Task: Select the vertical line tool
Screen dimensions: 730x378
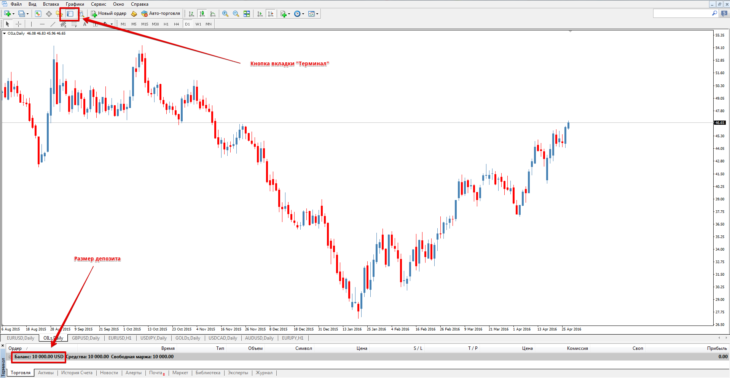Action: click(31, 24)
